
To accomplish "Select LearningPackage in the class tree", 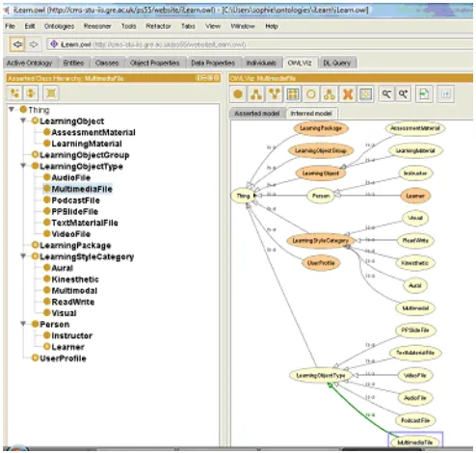I will click(75, 245).
